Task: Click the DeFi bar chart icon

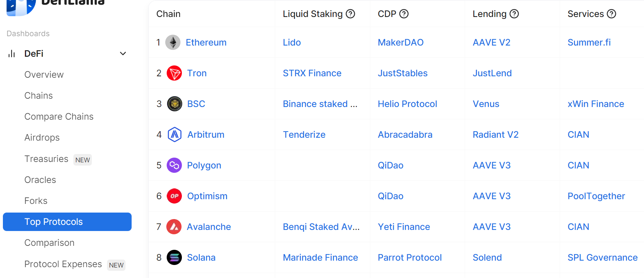Action: point(12,54)
